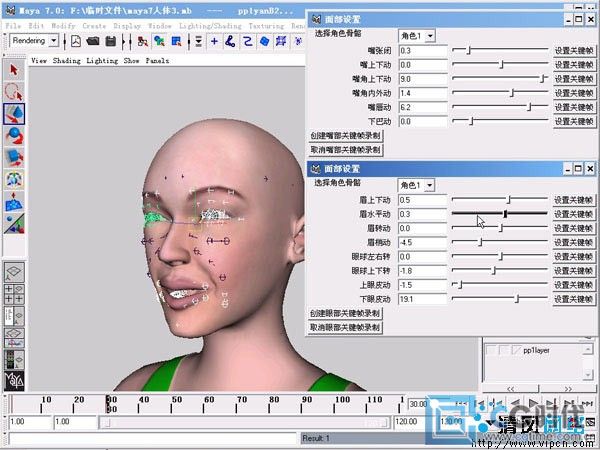This screenshot has width=600, height=450.
Task: Enable Select by Component Type icon
Action: (176, 41)
